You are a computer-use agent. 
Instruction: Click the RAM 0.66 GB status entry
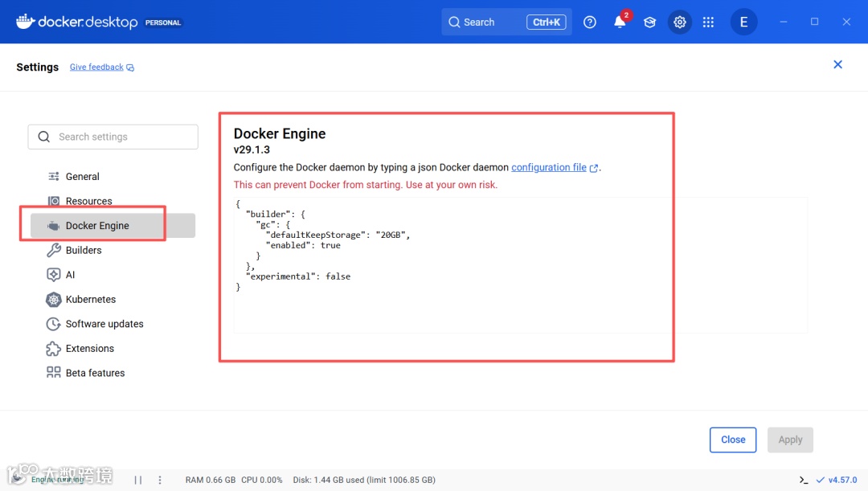(211, 480)
